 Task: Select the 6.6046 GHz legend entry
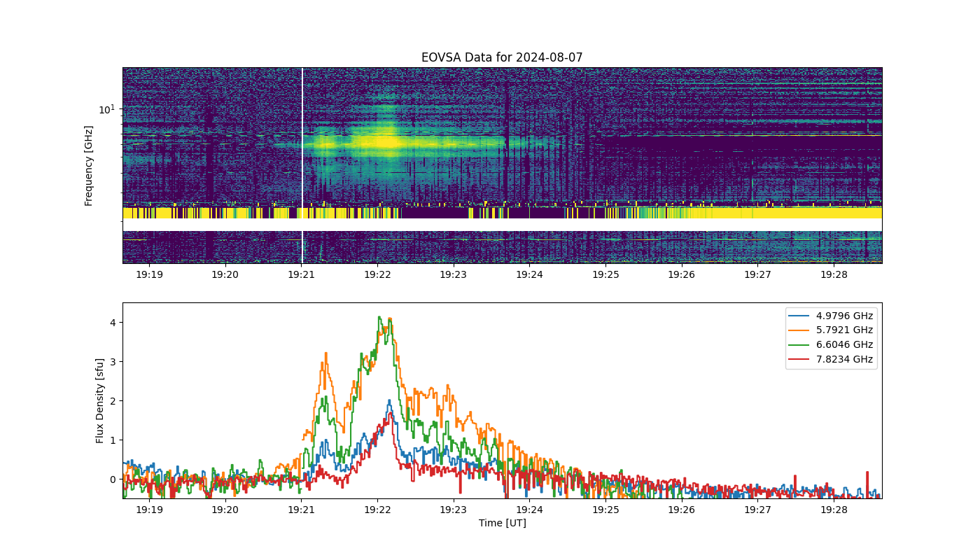point(831,344)
